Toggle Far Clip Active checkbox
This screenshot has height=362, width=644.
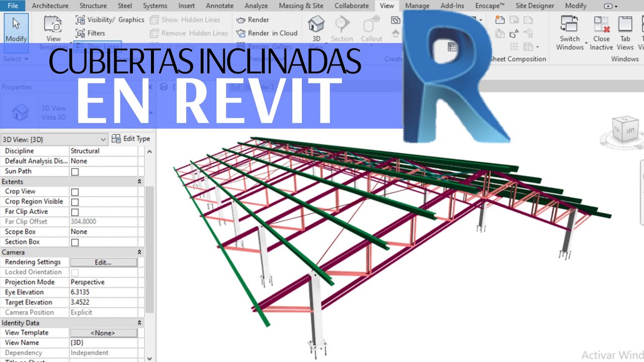point(75,212)
